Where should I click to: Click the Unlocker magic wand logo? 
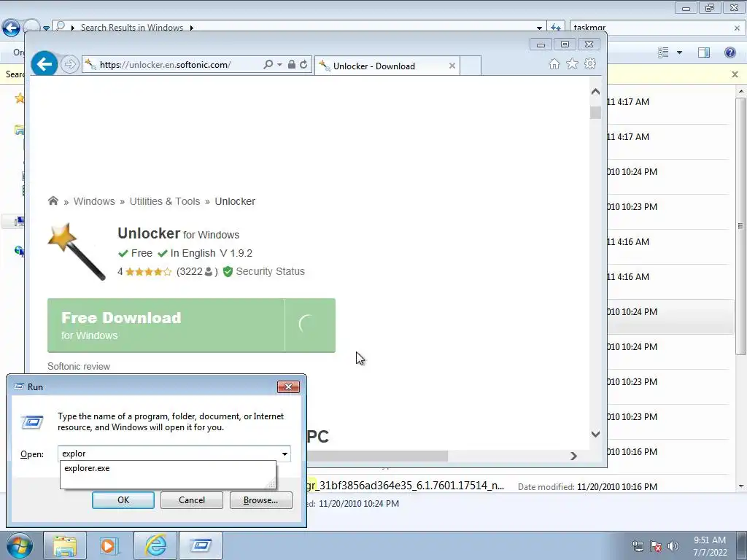click(x=77, y=252)
